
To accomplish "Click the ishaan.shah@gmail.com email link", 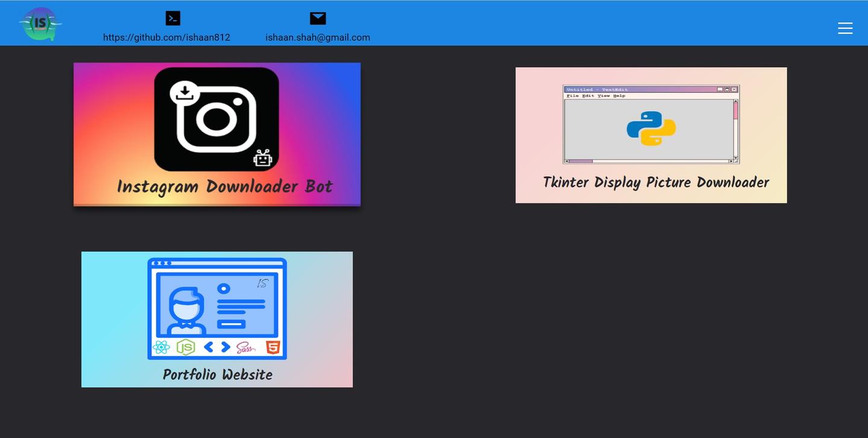I will coord(318,37).
